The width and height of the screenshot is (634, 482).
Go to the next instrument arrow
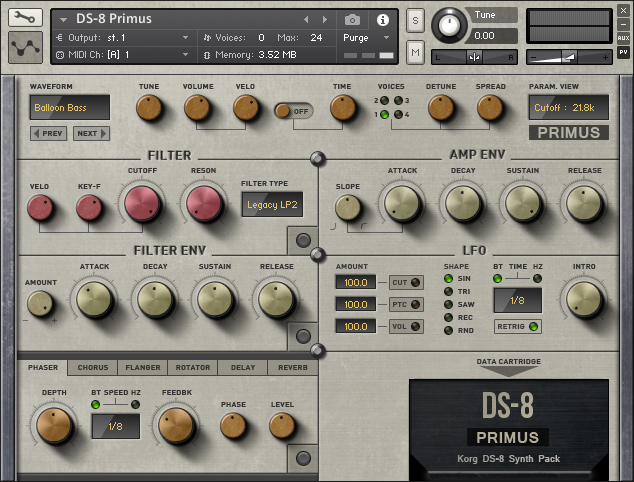click(x=325, y=19)
